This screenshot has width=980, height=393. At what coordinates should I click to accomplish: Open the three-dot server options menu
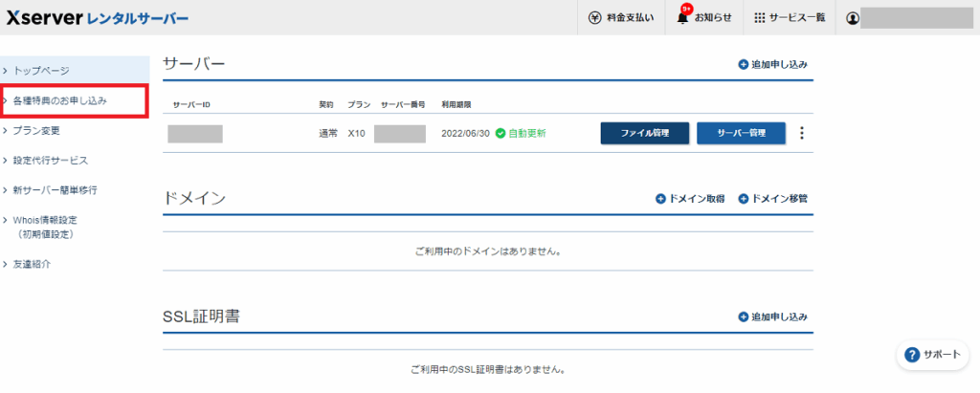[x=802, y=133]
